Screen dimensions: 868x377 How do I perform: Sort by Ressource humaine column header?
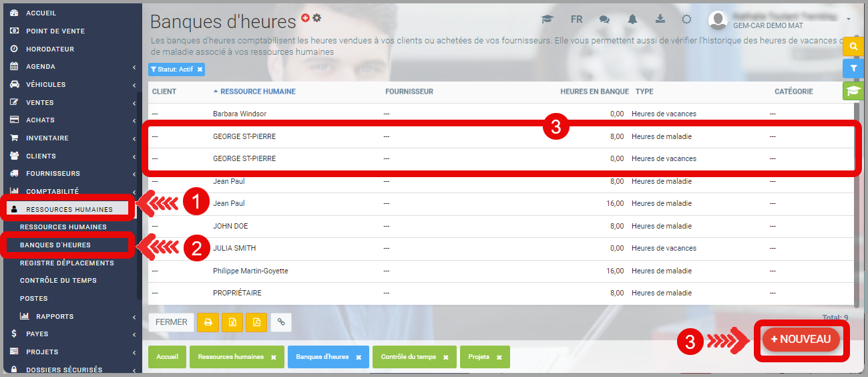click(x=258, y=92)
